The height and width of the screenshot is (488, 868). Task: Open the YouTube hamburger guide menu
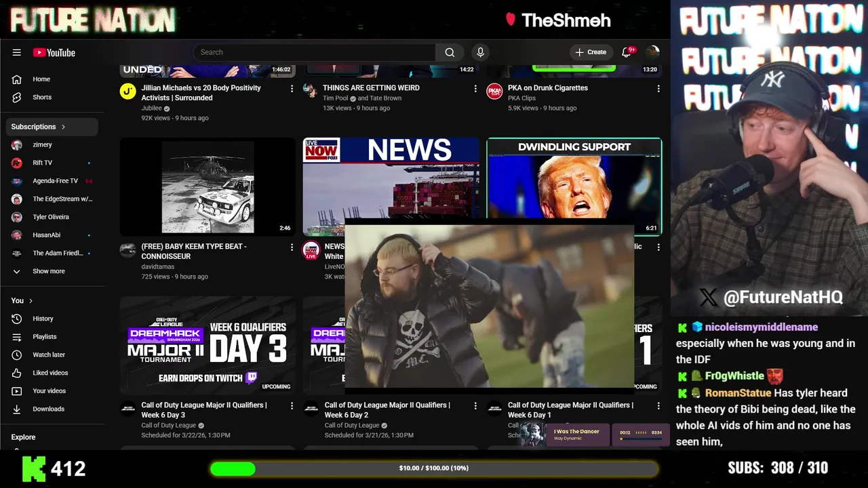[17, 52]
